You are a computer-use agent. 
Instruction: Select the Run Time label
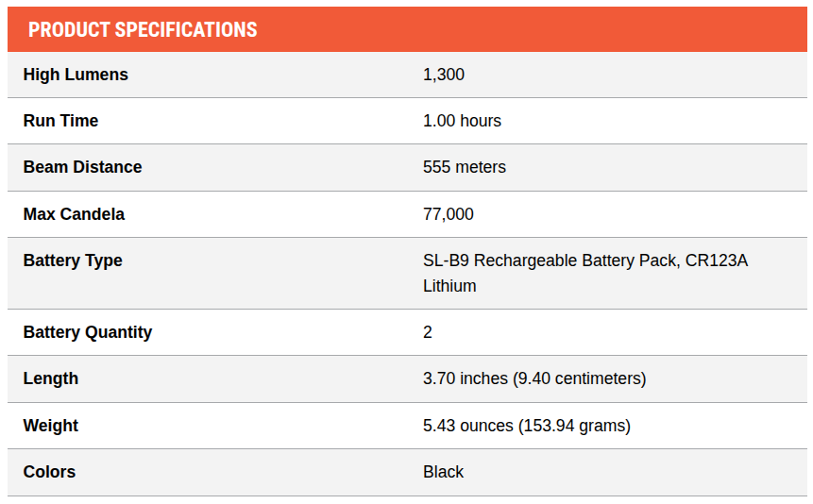60,121
